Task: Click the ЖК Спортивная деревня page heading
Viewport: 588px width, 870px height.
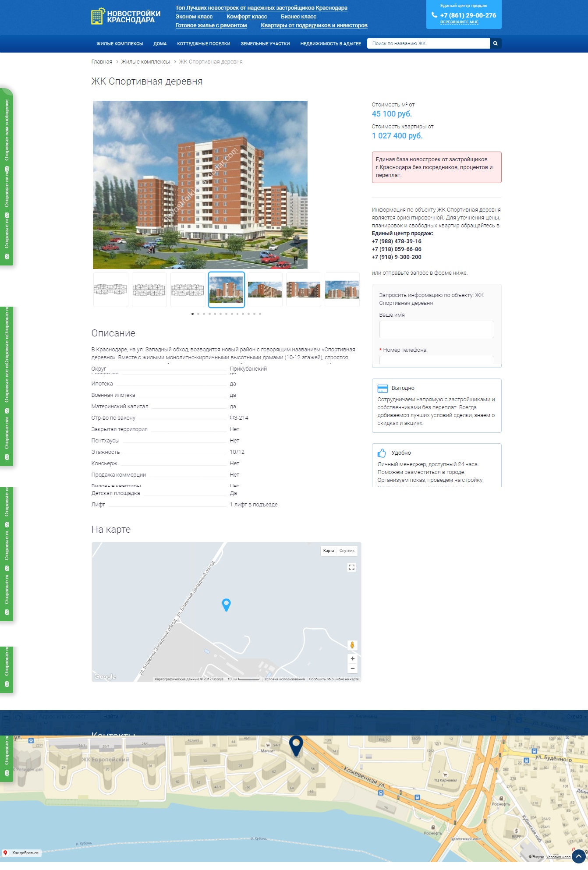Action: (x=147, y=81)
